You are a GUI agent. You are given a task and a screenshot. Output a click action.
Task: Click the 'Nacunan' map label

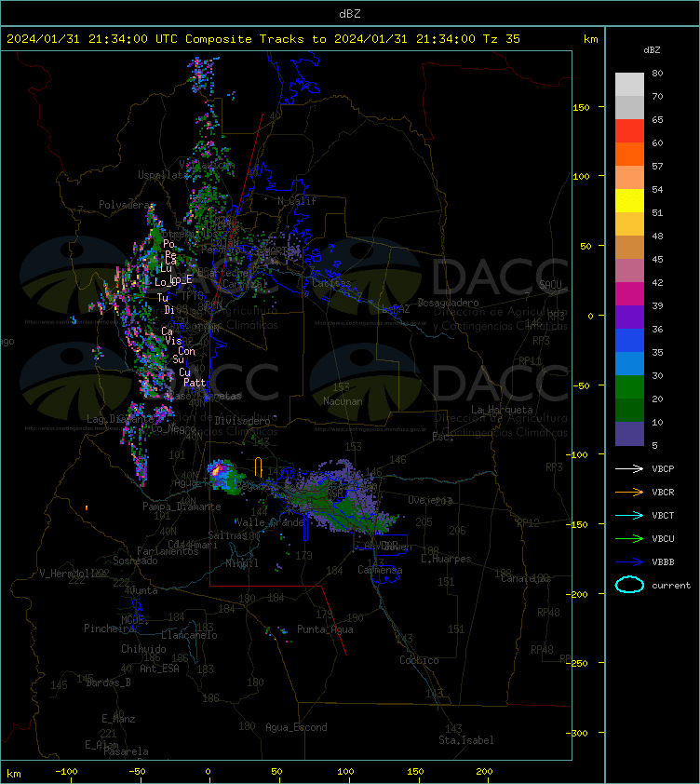click(x=343, y=401)
